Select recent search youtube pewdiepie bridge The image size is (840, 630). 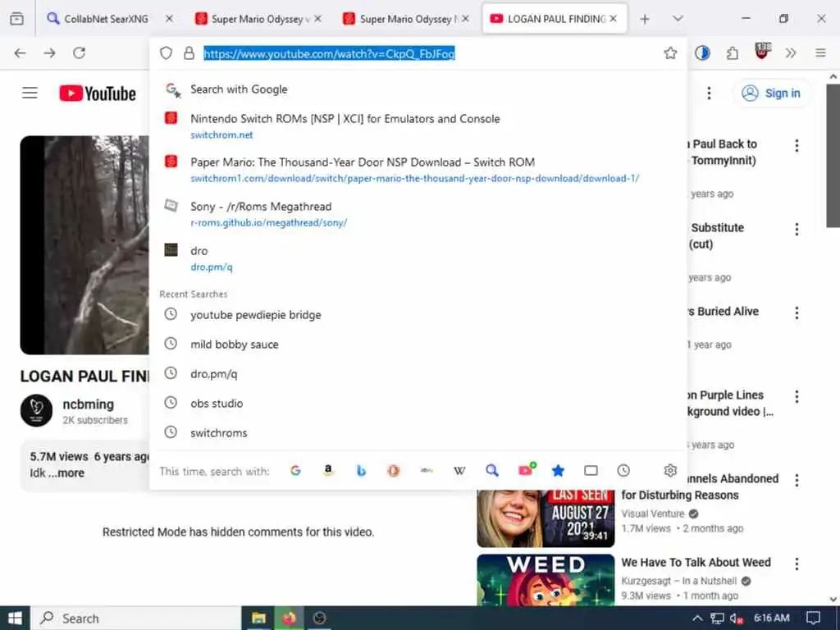(418, 314)
